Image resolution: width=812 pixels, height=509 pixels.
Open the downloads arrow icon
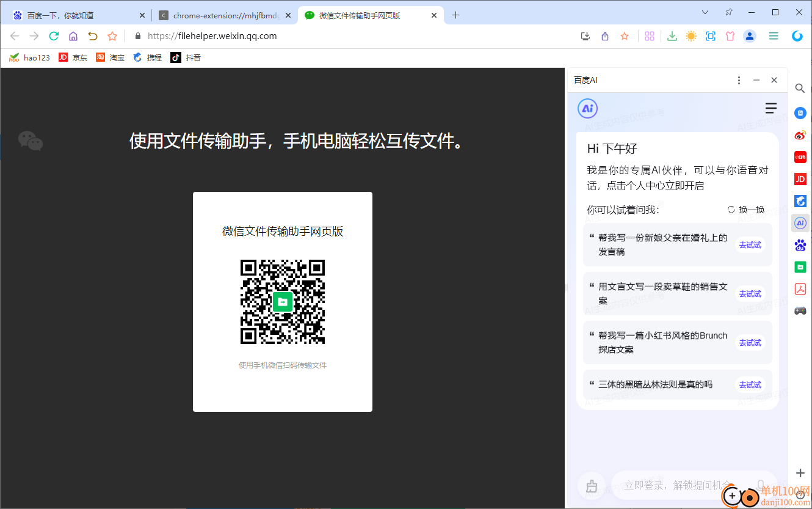(x=672, y=36)
